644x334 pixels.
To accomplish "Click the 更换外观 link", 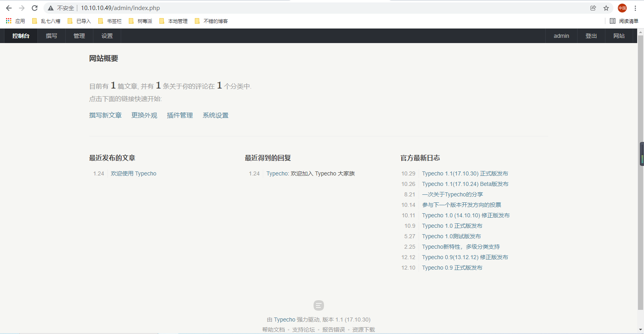I will click(144, 115).
